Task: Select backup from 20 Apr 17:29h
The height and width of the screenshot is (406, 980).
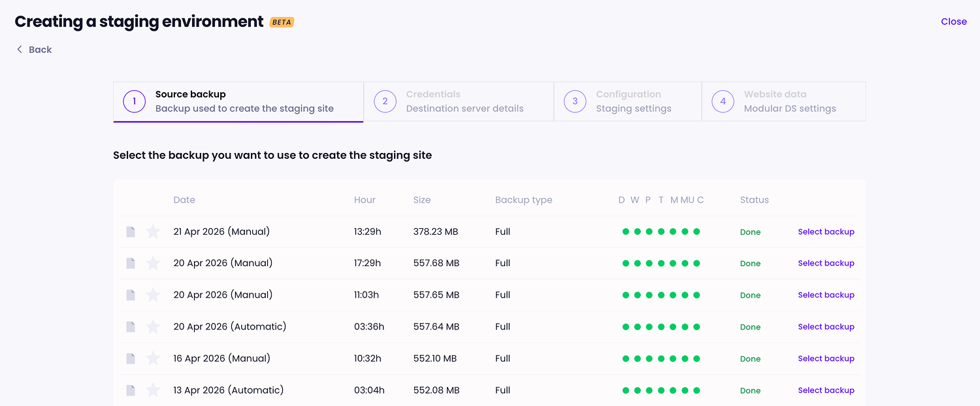Action: (x=826, y=263)
